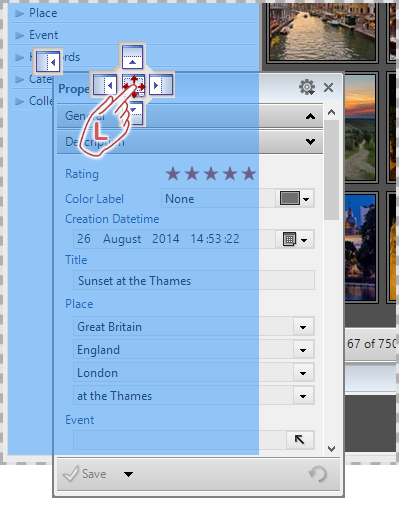
Task: Open the Creation Datetime calendar picker
Action: (x=295, y=239)
